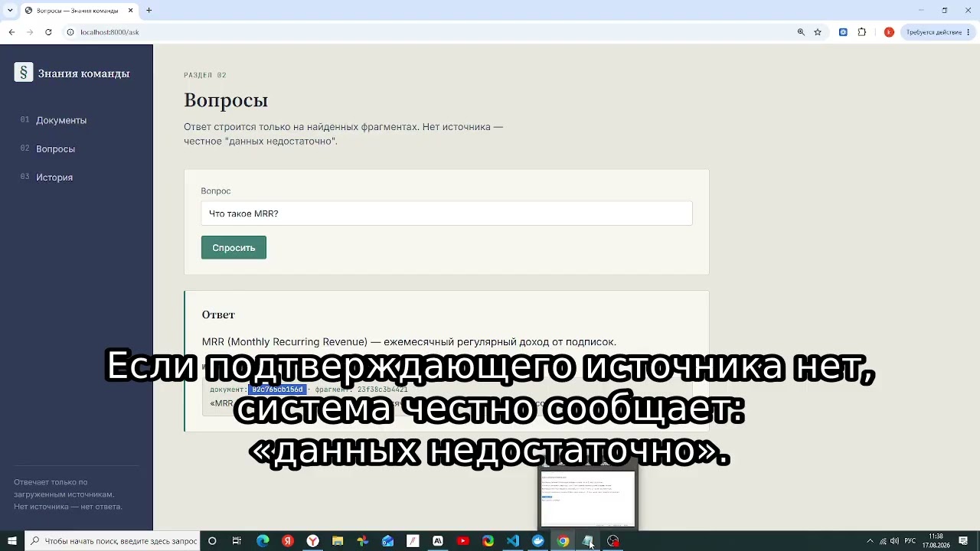Open a new browser tab
Viewport: 980px width, 551px height.
[x=149, y=10]
